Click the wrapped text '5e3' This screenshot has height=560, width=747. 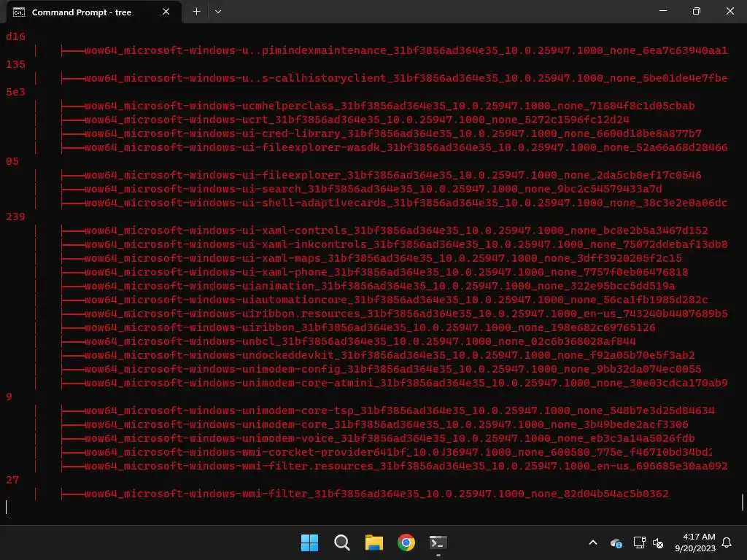pyautogui.click(x=15, y=92)
